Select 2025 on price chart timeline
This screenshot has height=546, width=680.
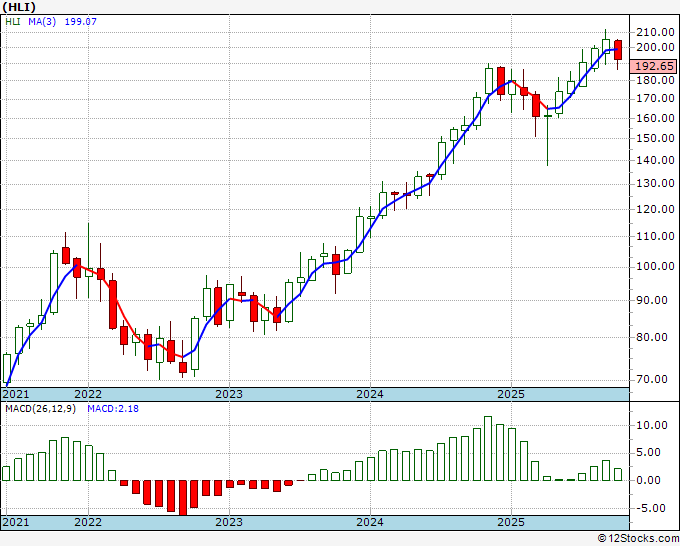point(511,394)
